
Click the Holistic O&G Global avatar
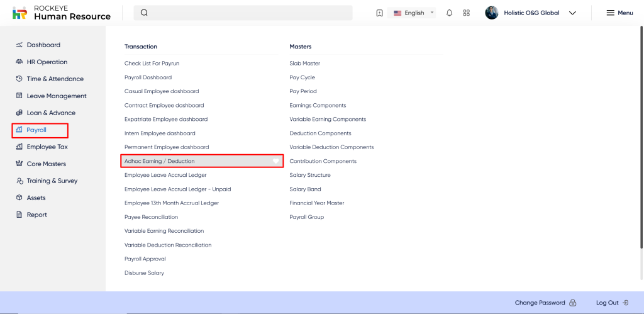click(492, 13)
